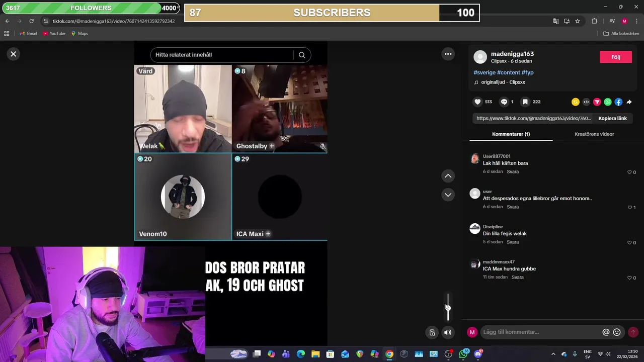View site information icon in address bar

(46, 21)
